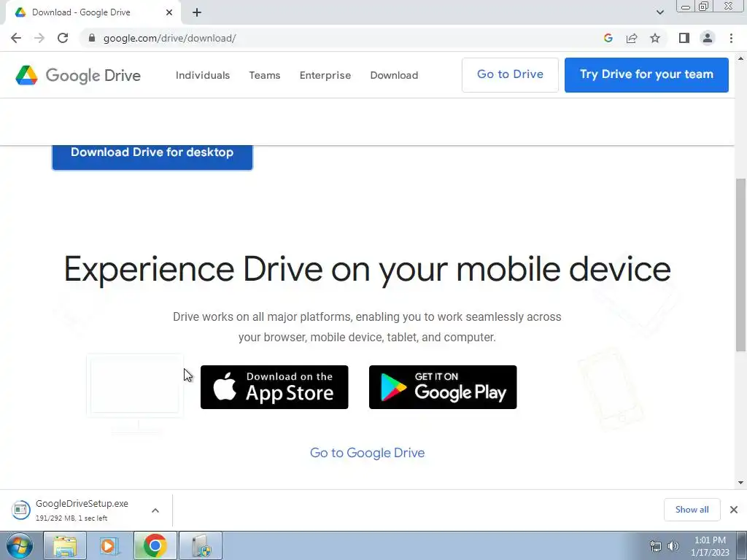Open the Teams nav item
Screen dimensions: 747x560
point(264,75)
